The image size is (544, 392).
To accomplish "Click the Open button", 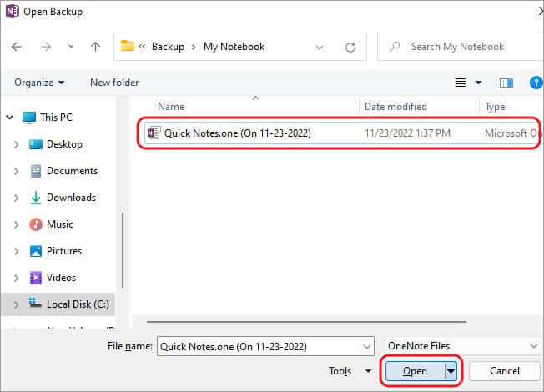I will pyautogui.click(x=416, y=371).
